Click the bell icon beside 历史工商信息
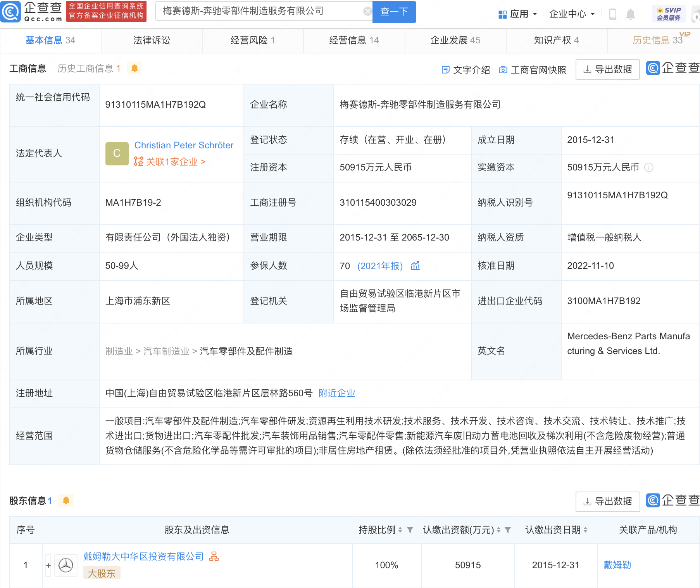Viewport: 700px width, 588px height. (x=134, y=68)
